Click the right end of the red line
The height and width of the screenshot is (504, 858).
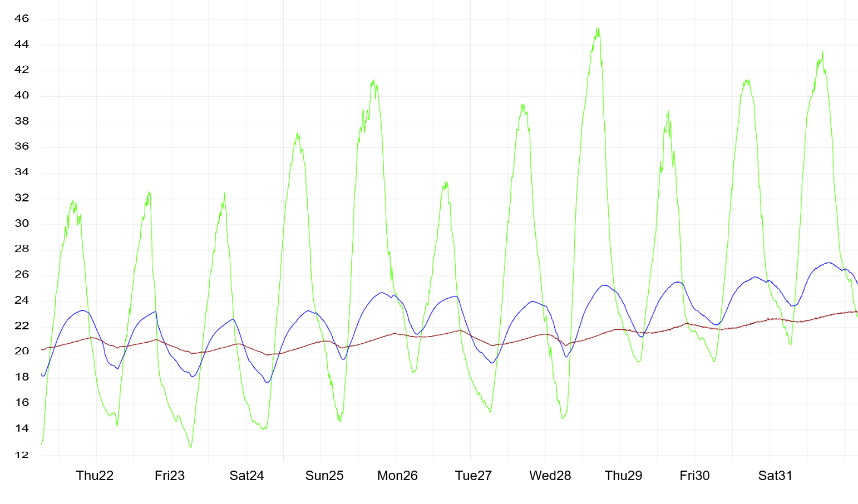[x=856, y=312]
